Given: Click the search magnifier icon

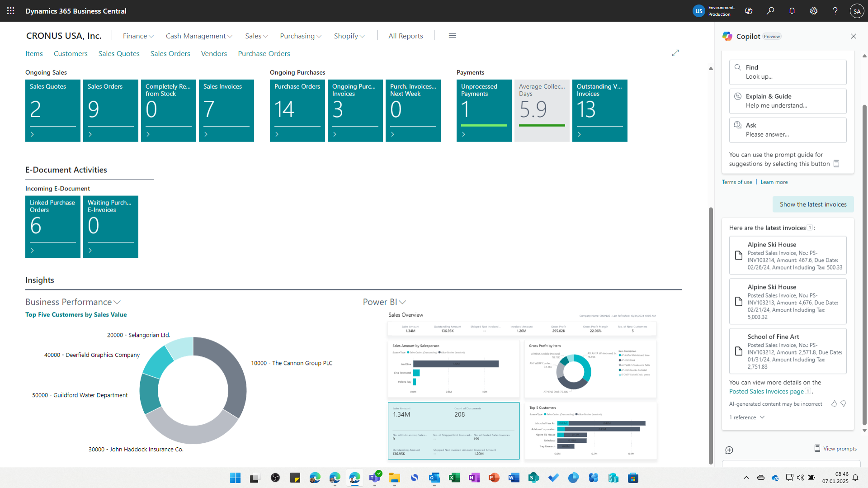Looking at the screenshot, I should point(770,11).
